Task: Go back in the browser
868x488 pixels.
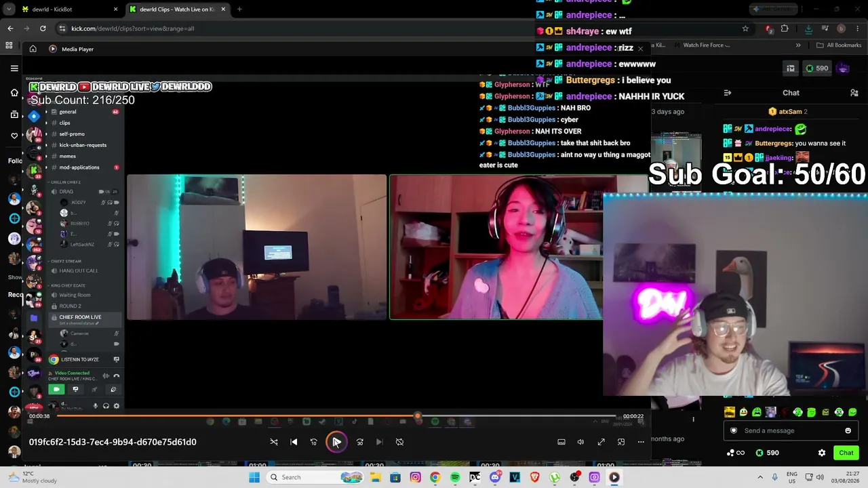Action: pos(10,28)
